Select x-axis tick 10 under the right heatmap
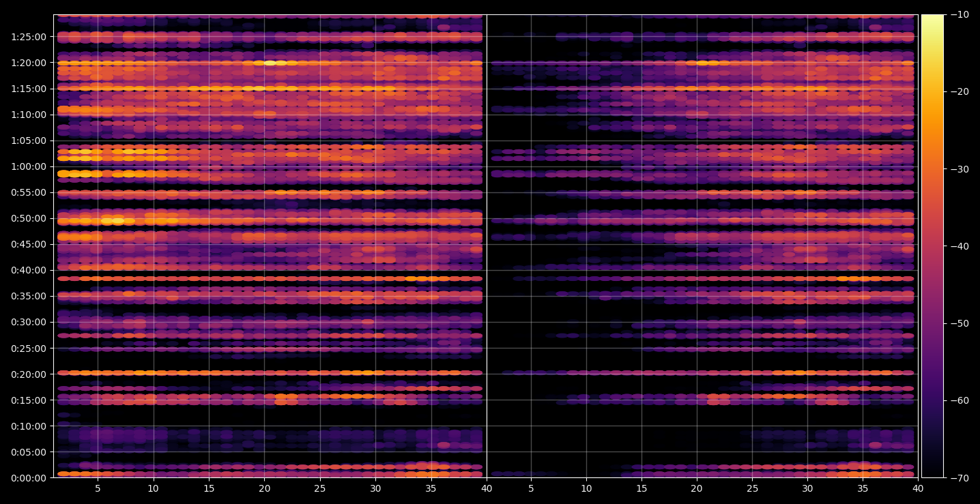The width and height of the screenshot is (980, 504). point(586,488)
